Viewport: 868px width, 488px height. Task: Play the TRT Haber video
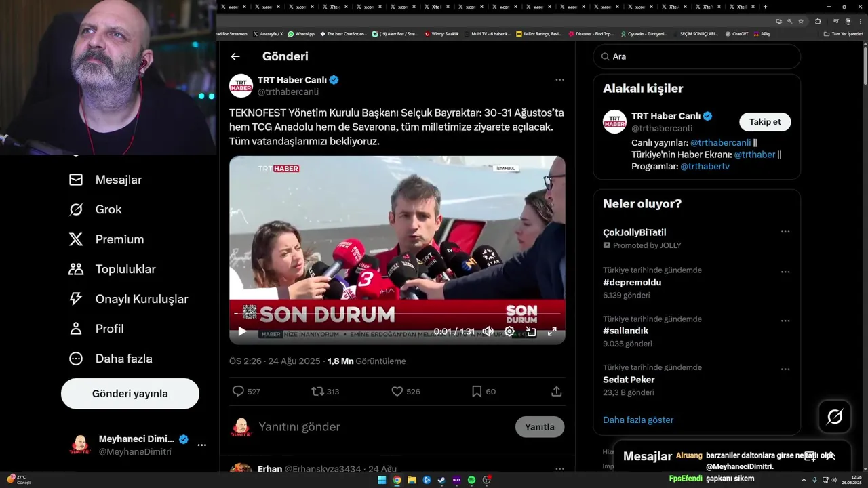point(242,331)
